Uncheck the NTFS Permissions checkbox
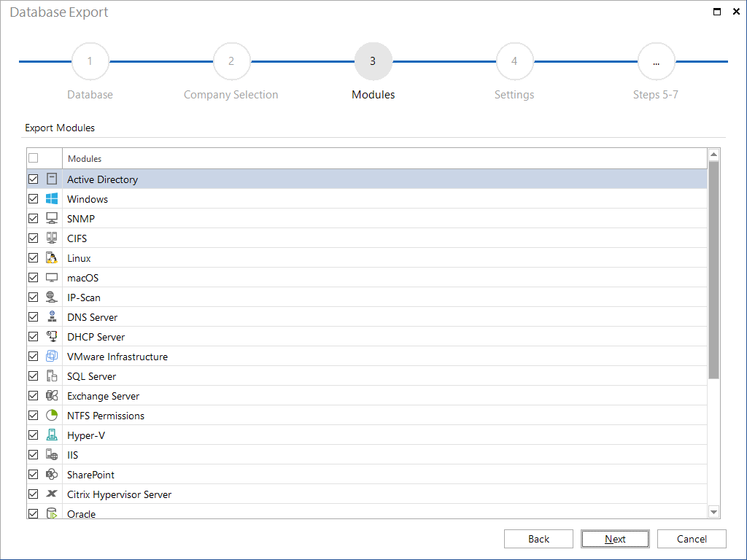Viewport: 747px width, 560px height. [x=34, y=415]
